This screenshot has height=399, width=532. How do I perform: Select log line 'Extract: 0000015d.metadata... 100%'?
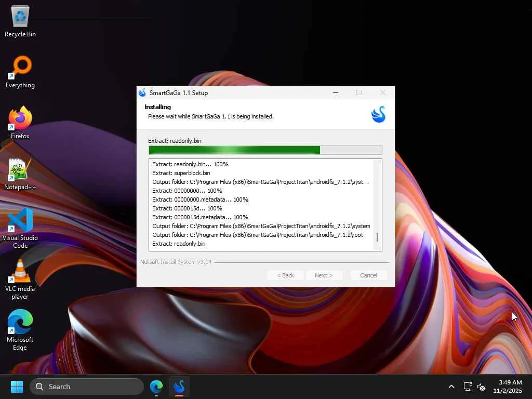pyautogui.click(x=200, y=217)
